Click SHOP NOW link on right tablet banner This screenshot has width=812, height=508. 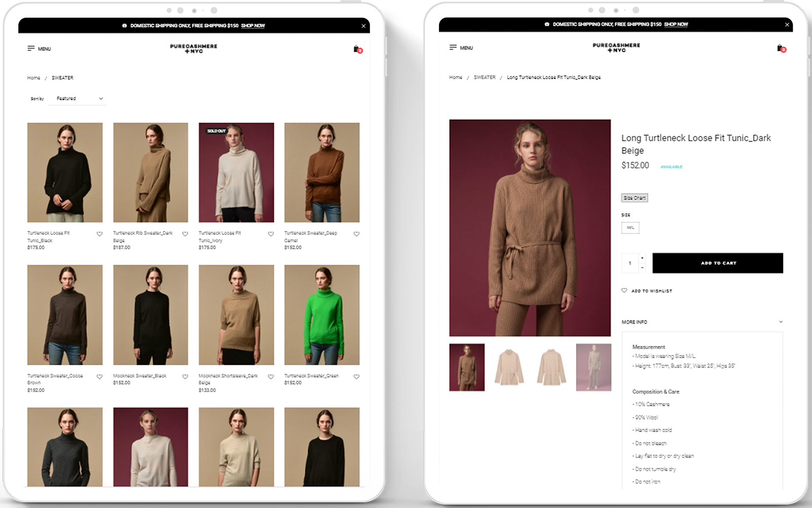click(x=676, y=24)
